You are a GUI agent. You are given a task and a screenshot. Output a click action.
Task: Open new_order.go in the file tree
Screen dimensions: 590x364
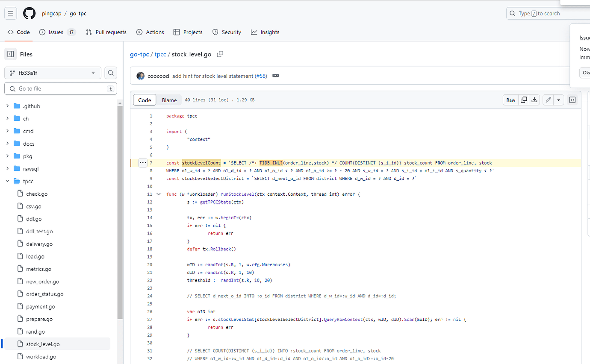[42, 282]
